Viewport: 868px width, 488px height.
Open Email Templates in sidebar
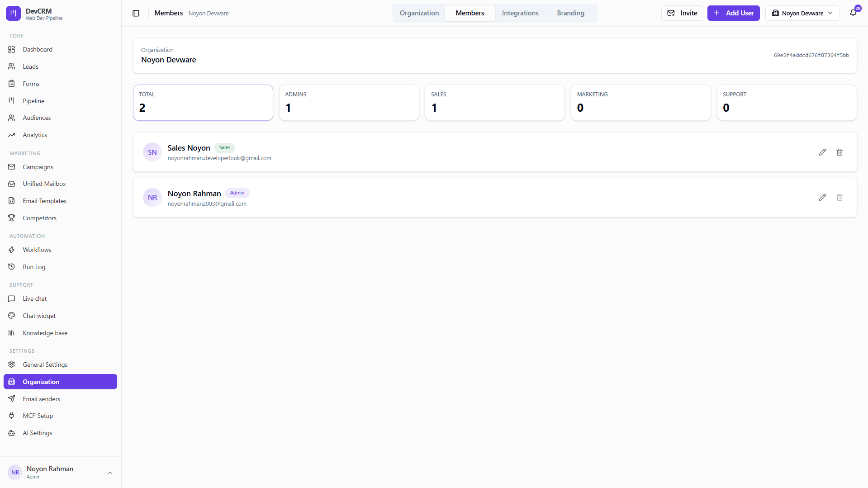coord(60,201)
